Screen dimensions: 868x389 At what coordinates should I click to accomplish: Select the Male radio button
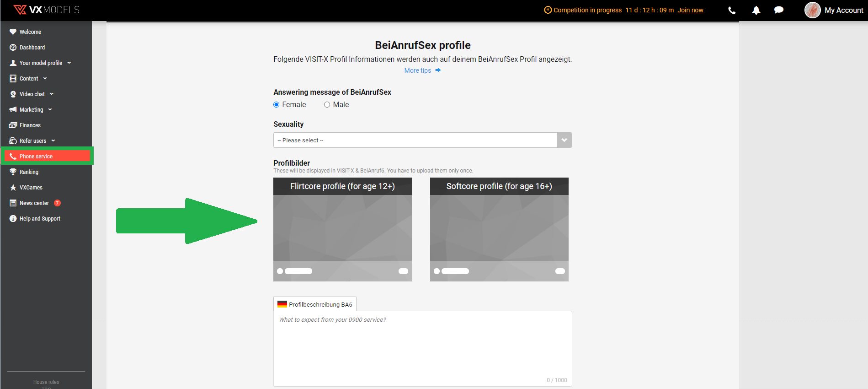(x=327, y=105)
